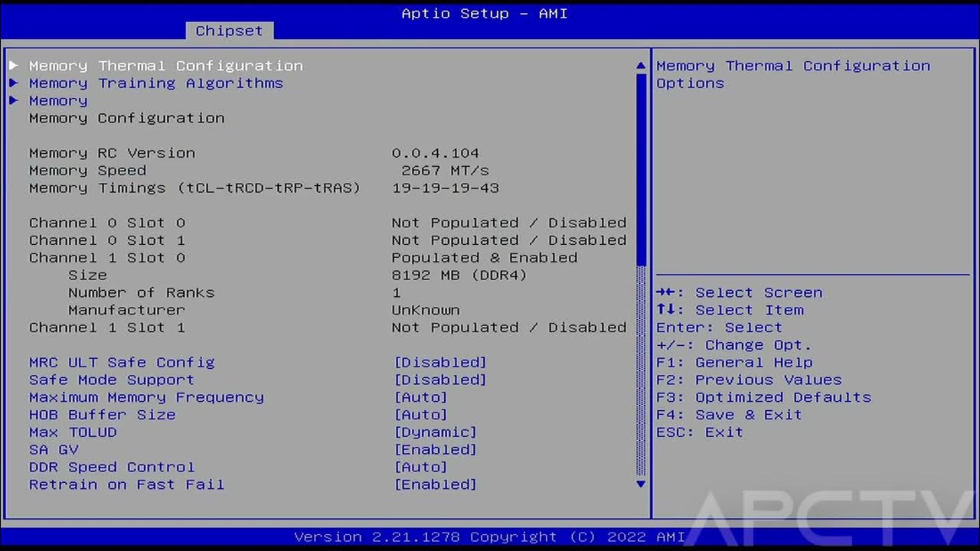980x551 pixels.
Task: Click the F1: General Help hint
Action: pyautogui.click(x=734, y=363)
